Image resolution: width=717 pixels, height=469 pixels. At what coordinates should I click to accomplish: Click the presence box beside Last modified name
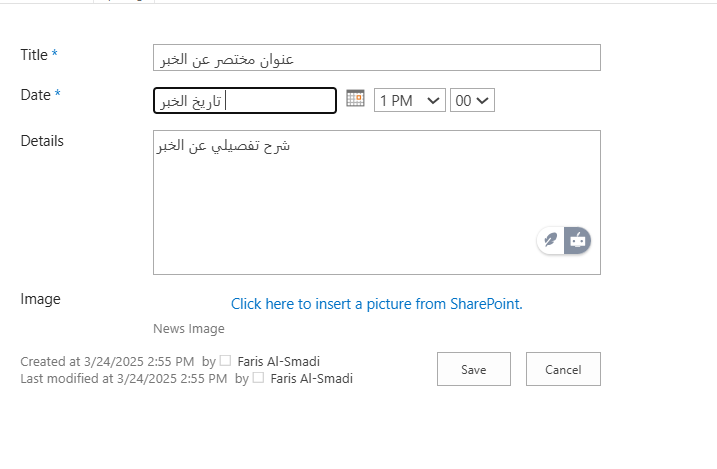258,378
